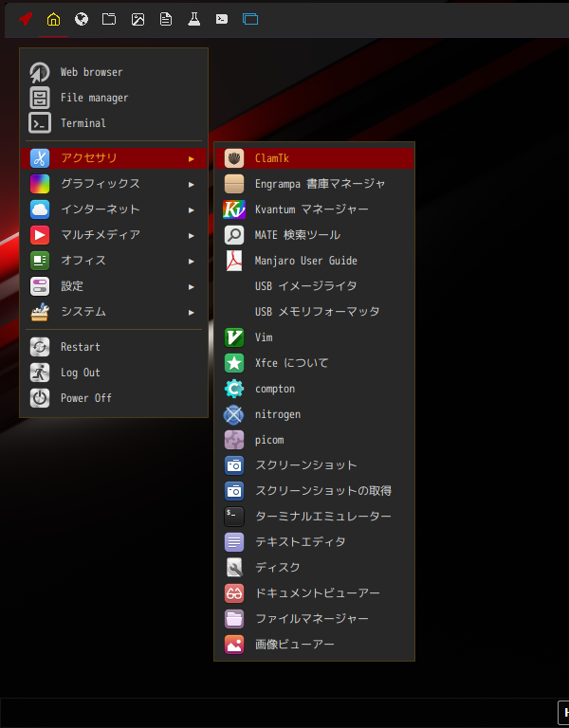The image size is (569, 728).
Task: Expand the オフィス submenu arrow
Action: (192, 261)
